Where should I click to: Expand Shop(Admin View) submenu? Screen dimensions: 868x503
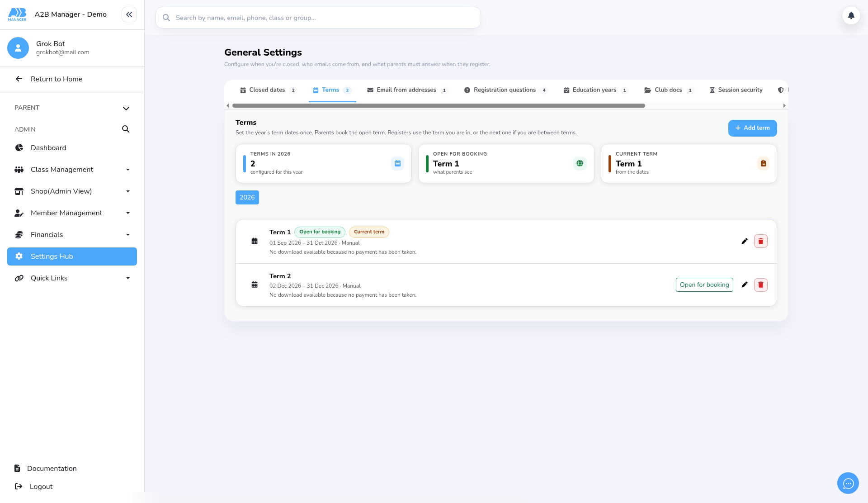pos(128,191)
